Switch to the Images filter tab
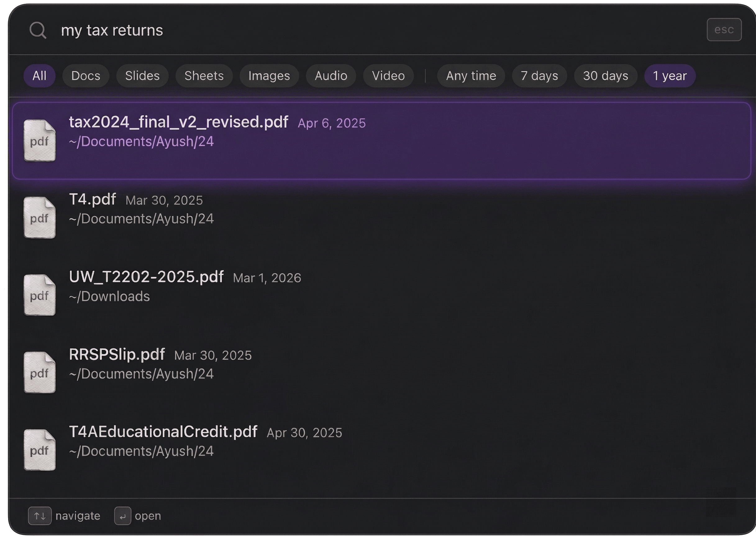Screen dimensions: 756x537 (269, 76)
